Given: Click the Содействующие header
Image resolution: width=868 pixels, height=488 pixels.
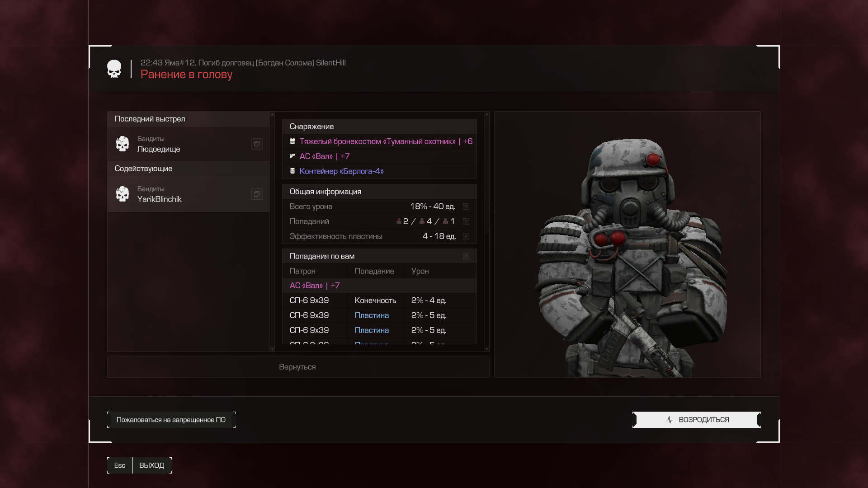Looking at the screenshot, I should (188, 169).
